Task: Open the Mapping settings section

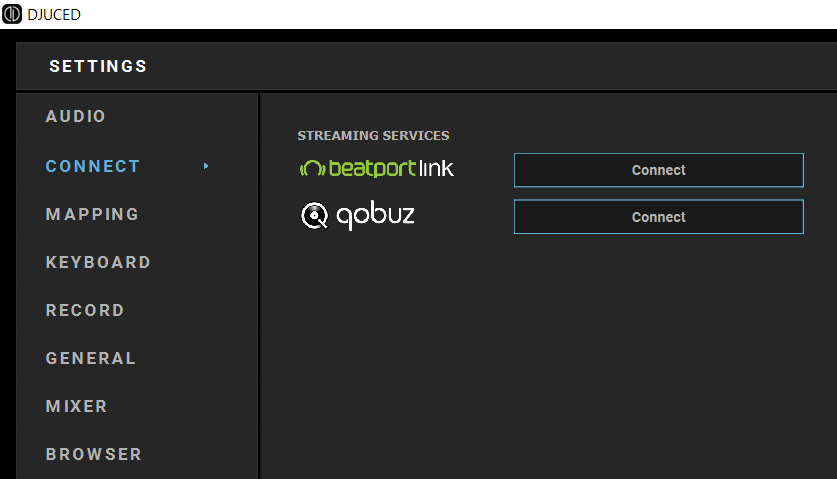Action: (92, 214)
